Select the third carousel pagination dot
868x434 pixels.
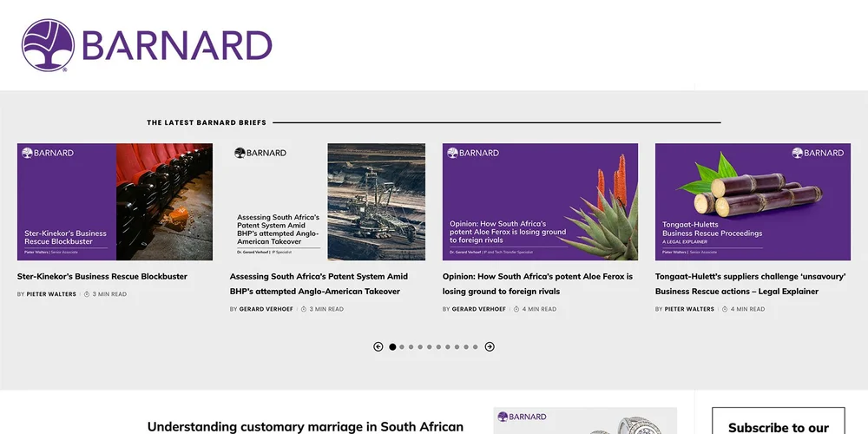tap(411, 347)
